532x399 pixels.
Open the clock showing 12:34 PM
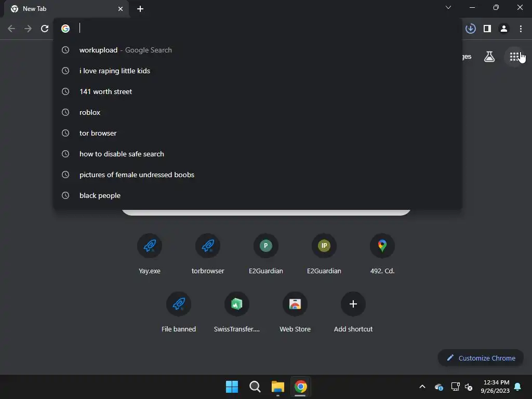point(495,387)
